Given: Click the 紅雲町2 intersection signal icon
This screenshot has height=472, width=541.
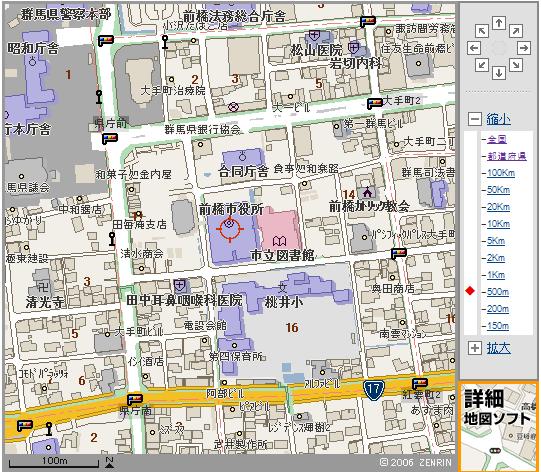Looking at the screenshot, I should click(420, 383).
